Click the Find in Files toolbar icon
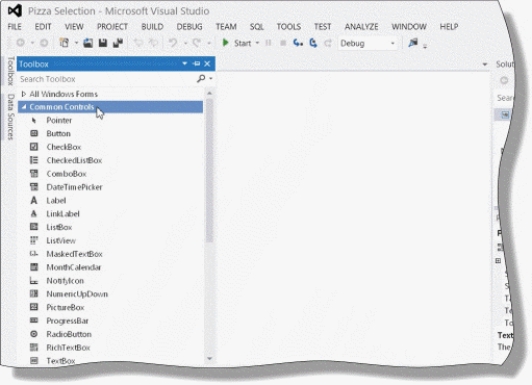This screenshot has width=532, height=385. pos(413,43)
